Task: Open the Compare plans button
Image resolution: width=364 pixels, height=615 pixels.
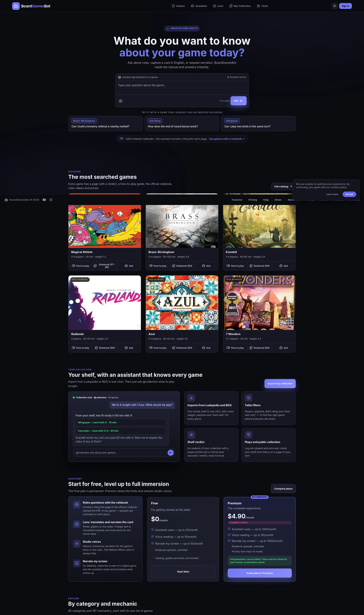Action: point(283,489)
